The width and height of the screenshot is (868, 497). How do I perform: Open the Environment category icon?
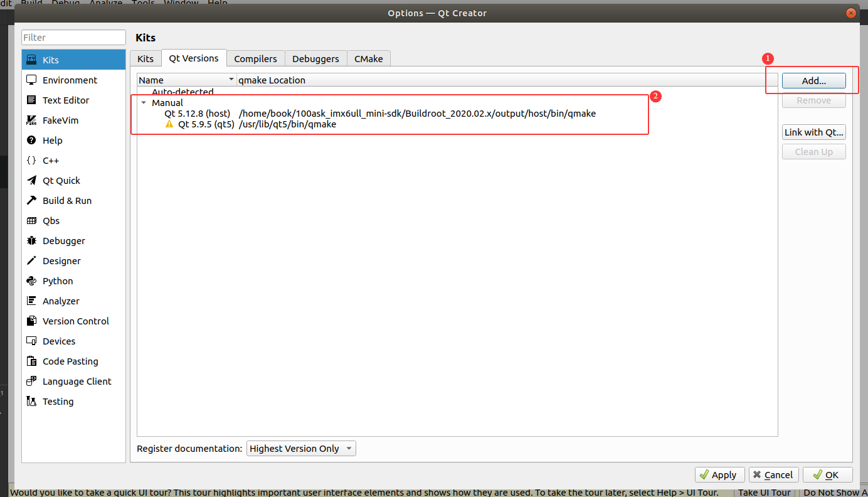(31, 80)
